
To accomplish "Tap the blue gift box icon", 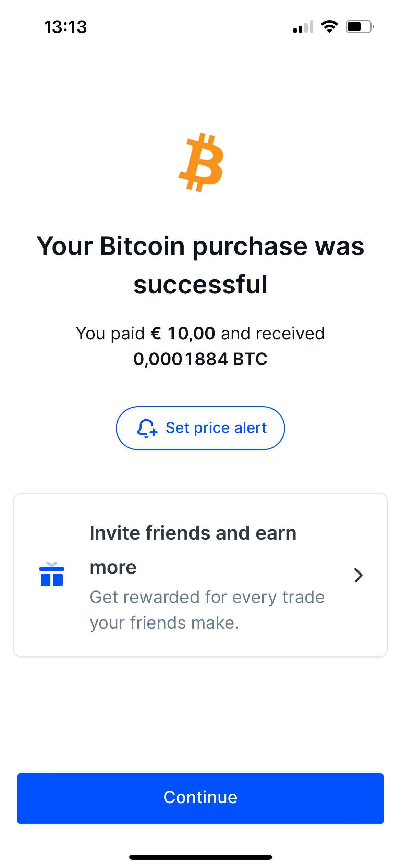I will click(52, 574).
